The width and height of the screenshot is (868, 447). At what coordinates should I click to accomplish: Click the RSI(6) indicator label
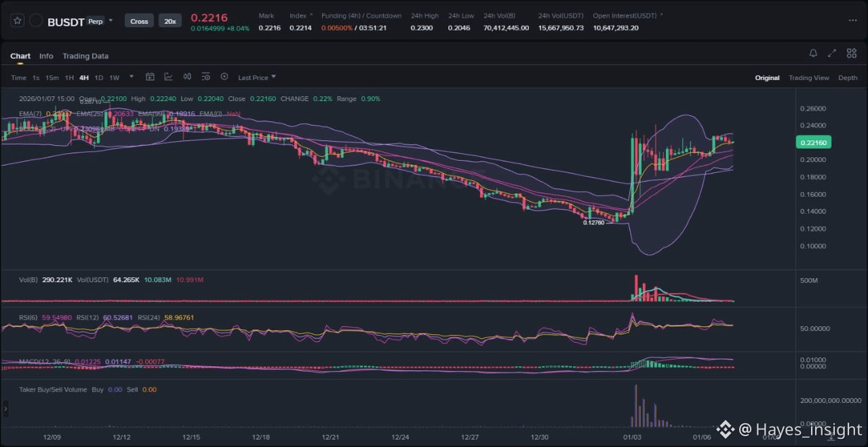(29, 317)
